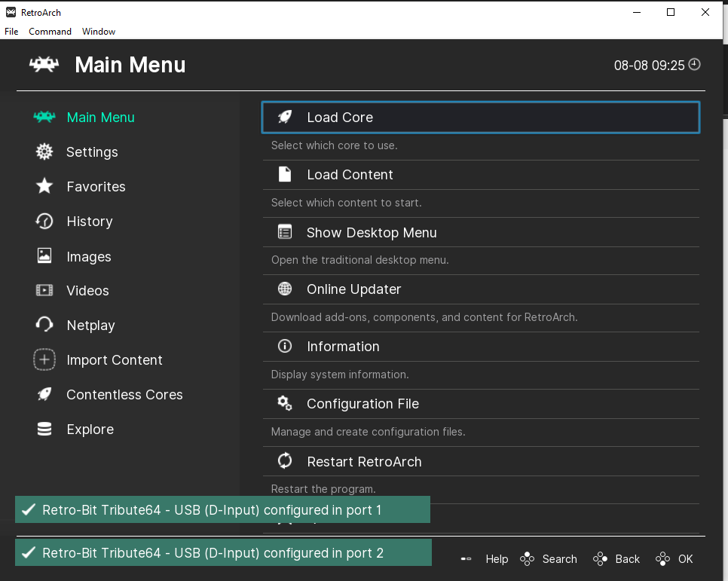Click the Contentless Cores rocket icon
The width and height of the screenshot is (728, 581).
click(x=44, y=394)
